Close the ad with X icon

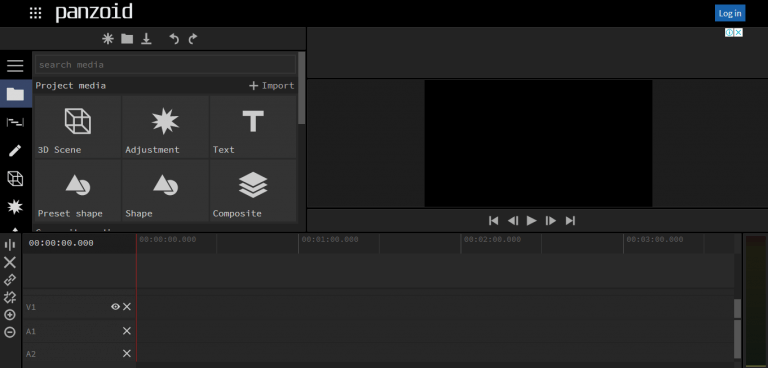(x=739, y=33)
